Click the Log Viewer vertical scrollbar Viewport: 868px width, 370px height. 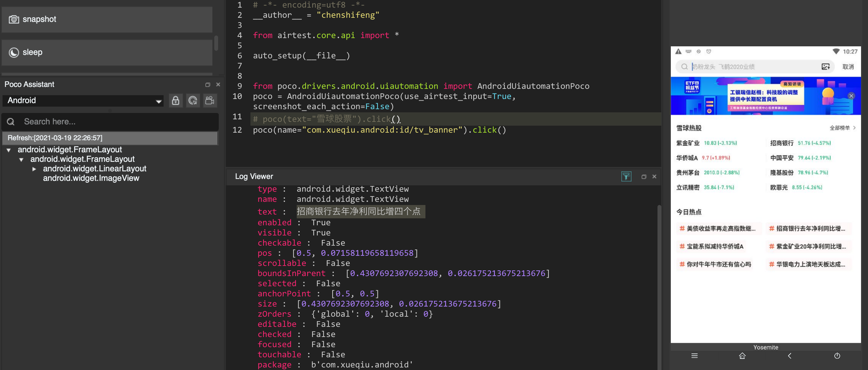tap(659, 287)
